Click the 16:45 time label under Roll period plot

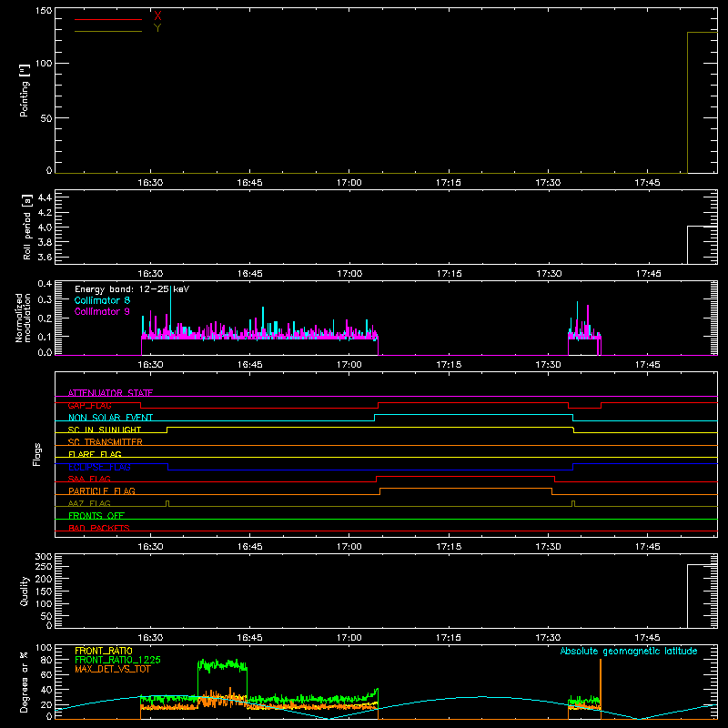click(249, 274)
